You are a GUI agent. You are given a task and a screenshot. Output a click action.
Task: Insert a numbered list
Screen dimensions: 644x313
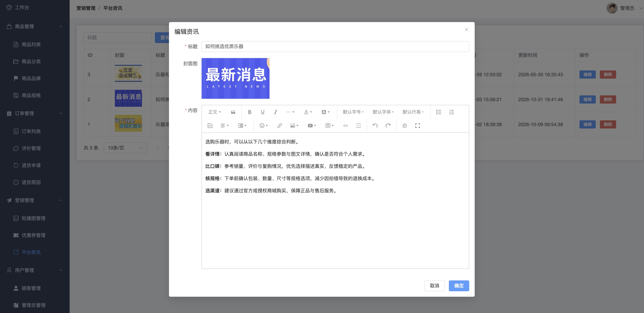coord(452,112)
